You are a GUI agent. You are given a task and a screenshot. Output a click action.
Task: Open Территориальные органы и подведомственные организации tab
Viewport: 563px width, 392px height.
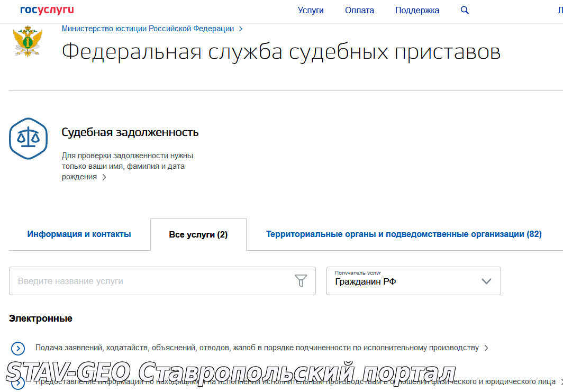click(404, 234)
